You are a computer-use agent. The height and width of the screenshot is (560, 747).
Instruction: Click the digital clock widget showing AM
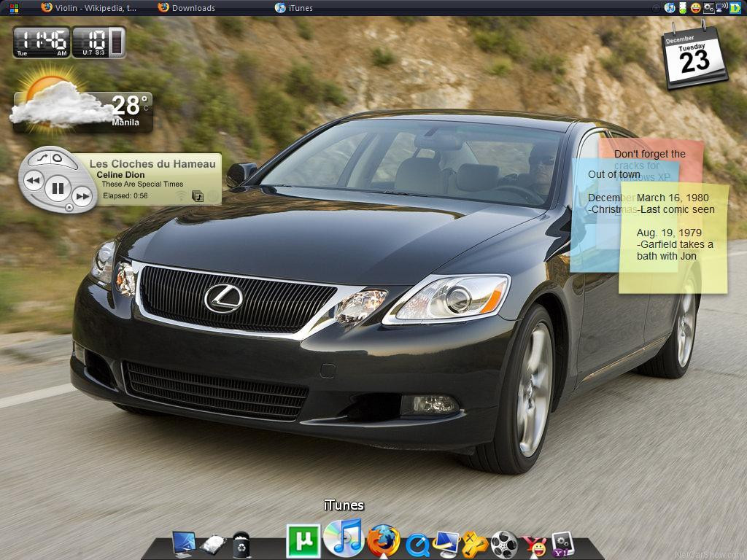(42, 42)
